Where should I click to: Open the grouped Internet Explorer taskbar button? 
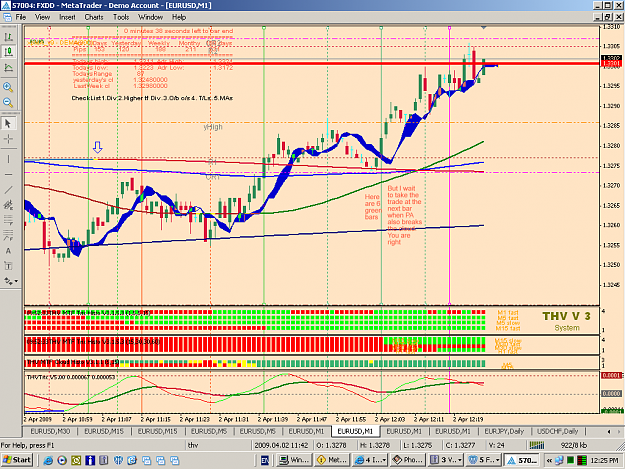(371, 460)
